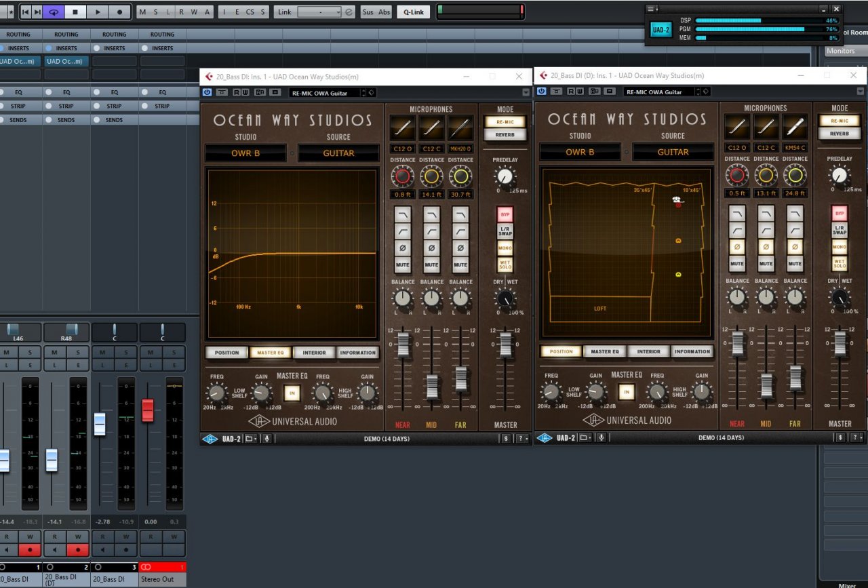Viewport: 868px width, 588px height.
Task: Toggle the Cycle loop button
Action: [x=54, y=12]
